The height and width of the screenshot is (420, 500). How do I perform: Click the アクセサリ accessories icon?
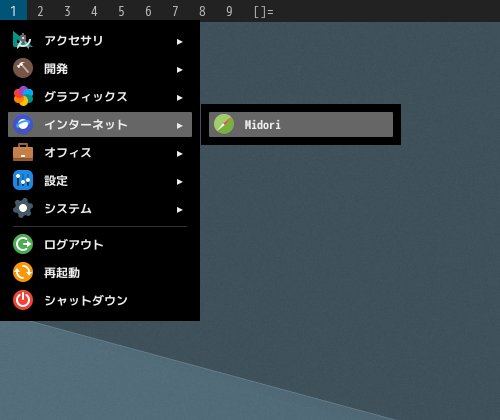point(23,40)
